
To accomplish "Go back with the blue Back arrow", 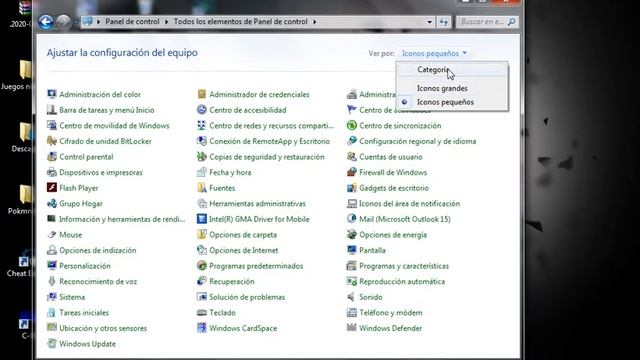I will (46, 22).
